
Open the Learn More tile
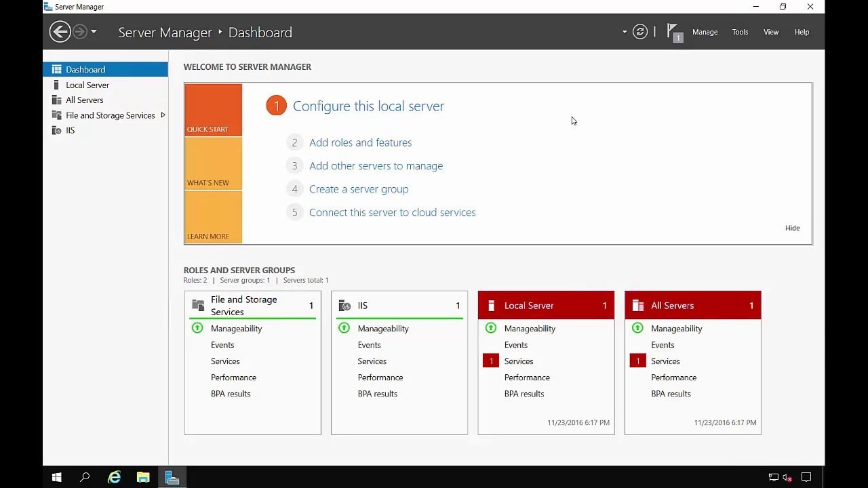[213, 217]
